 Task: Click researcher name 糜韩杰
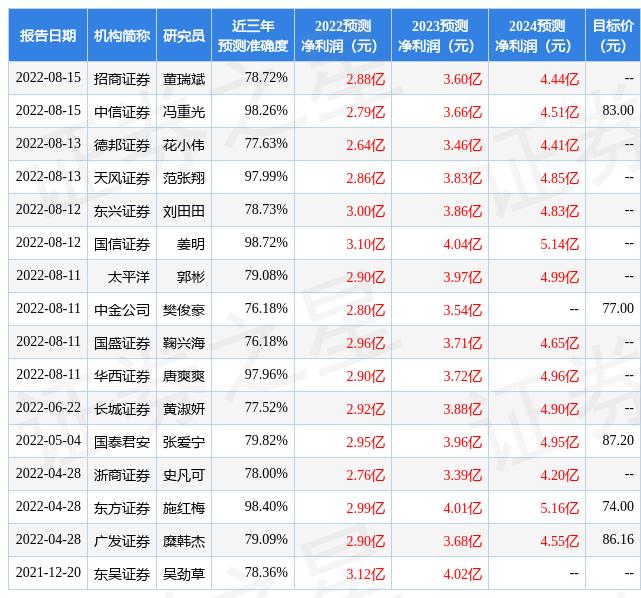coord(184,541)
